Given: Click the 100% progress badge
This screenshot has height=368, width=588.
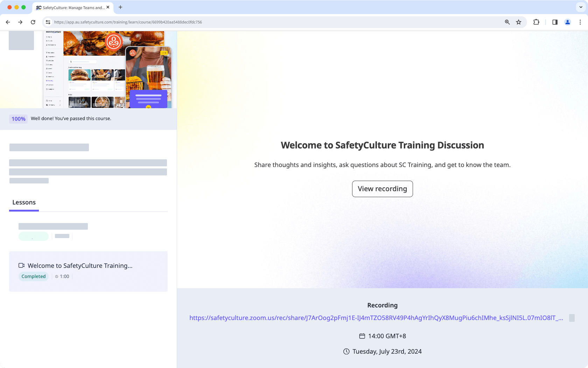Looking at the screenshot, I should point(18,119).
